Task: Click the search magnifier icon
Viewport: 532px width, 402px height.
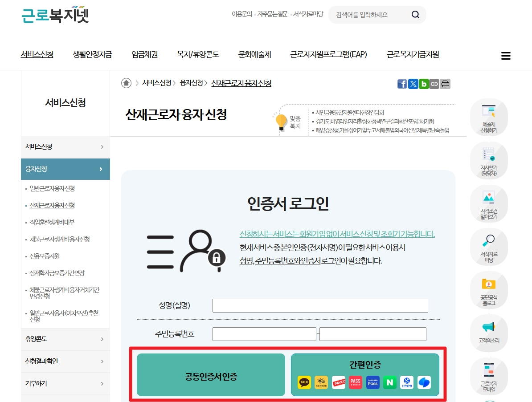Action: click(x=415, y=15)
